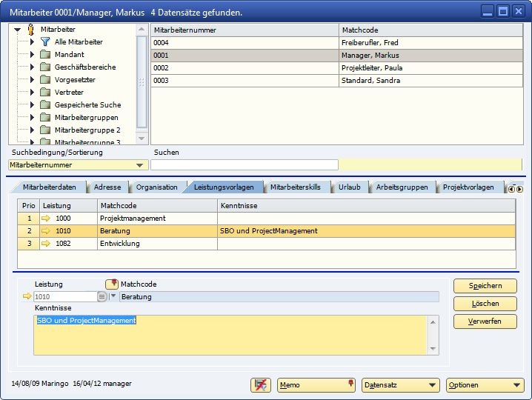
Task: Expand the Vorgesetzter tree node
Action: 33,80
